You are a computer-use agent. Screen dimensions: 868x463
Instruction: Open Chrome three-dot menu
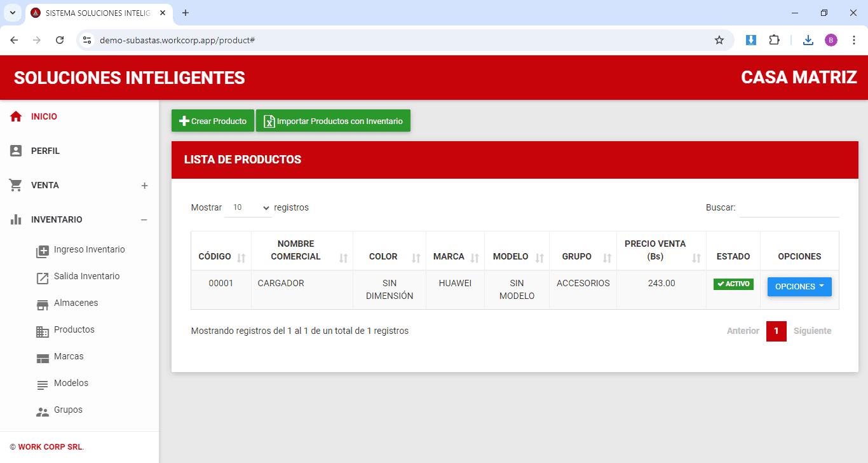click(854, 40)
